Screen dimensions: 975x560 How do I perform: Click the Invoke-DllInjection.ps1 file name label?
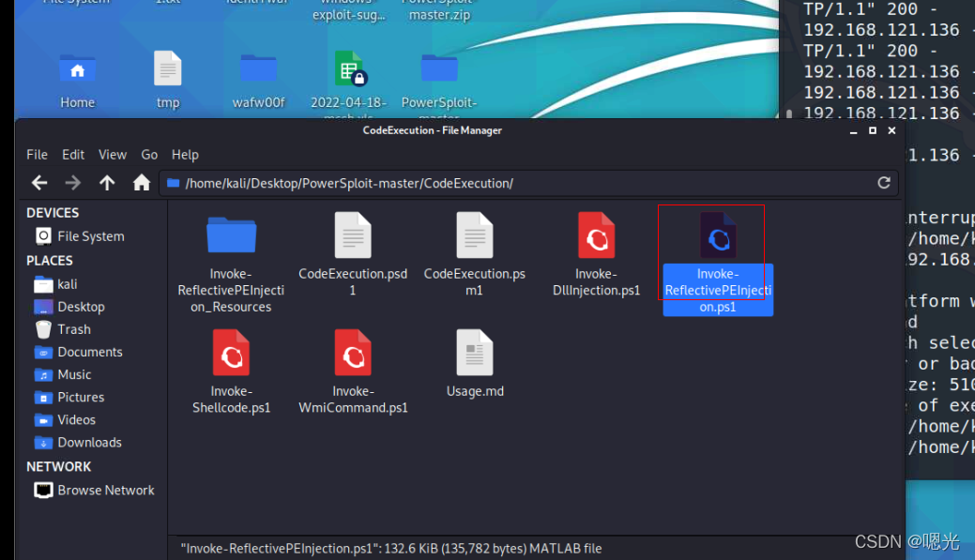[x=596, y=281]
